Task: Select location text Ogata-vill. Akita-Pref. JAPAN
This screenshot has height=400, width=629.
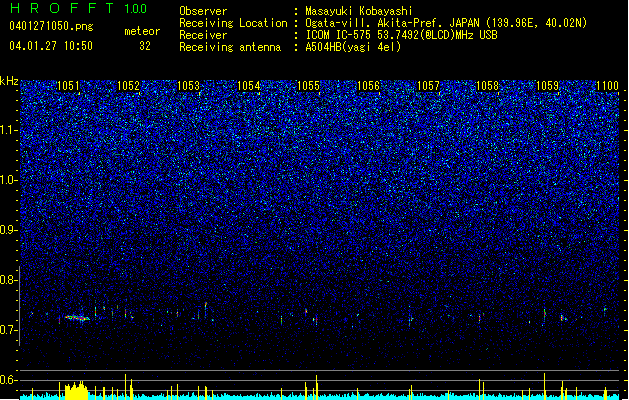Action: (392, 23)
